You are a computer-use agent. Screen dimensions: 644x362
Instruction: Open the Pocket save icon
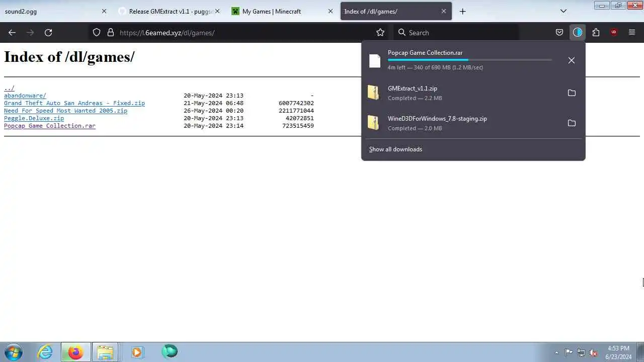tap(559, 33)
